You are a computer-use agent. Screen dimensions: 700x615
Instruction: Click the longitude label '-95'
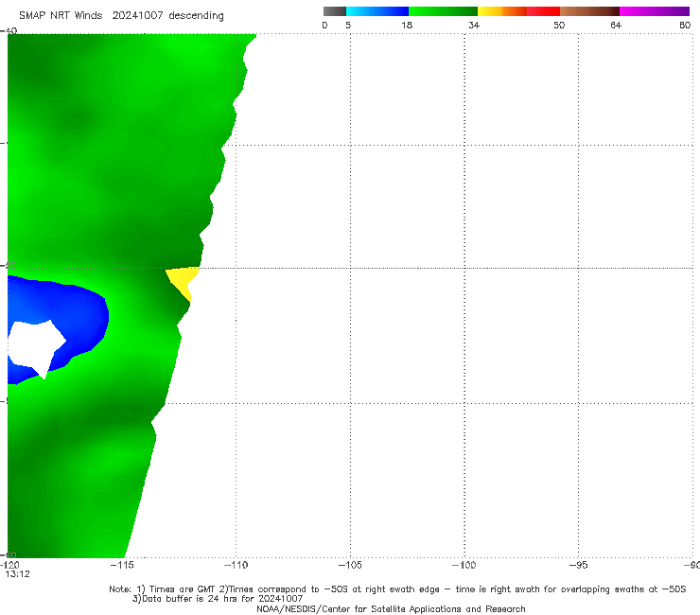(x=579, y=565)
